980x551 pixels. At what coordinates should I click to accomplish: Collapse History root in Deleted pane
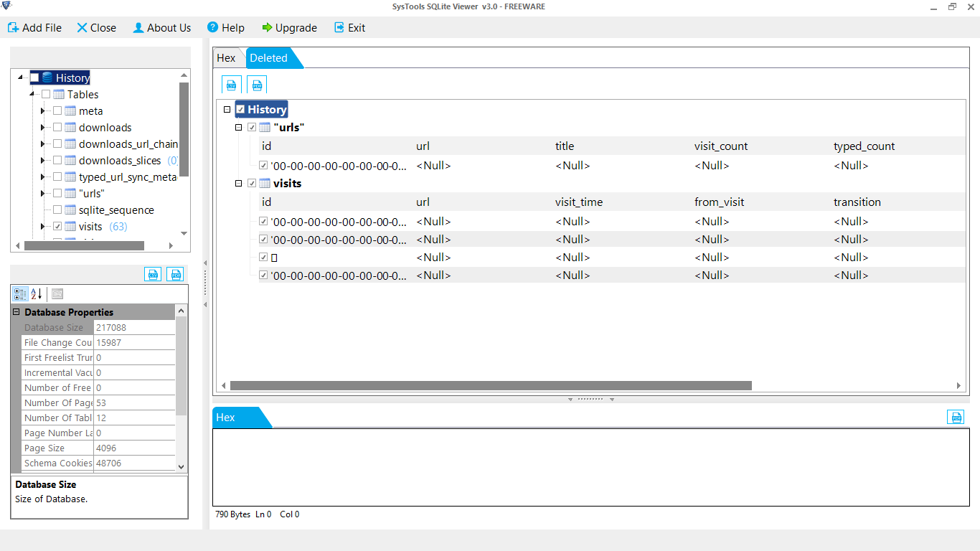tap(227, 109)
